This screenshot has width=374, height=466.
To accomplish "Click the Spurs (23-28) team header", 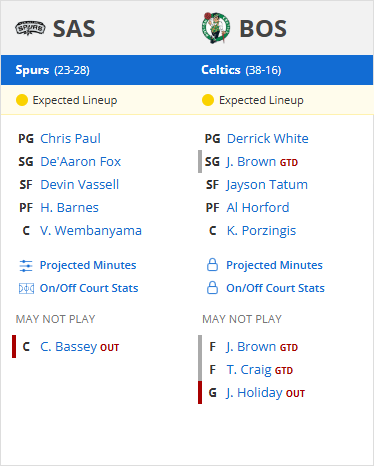I will [52, 70].
